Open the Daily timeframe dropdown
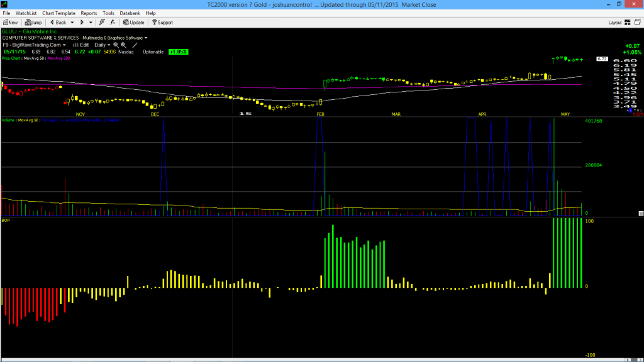The height and width of the screenshot is (362, 644). (x=103, y=45)
